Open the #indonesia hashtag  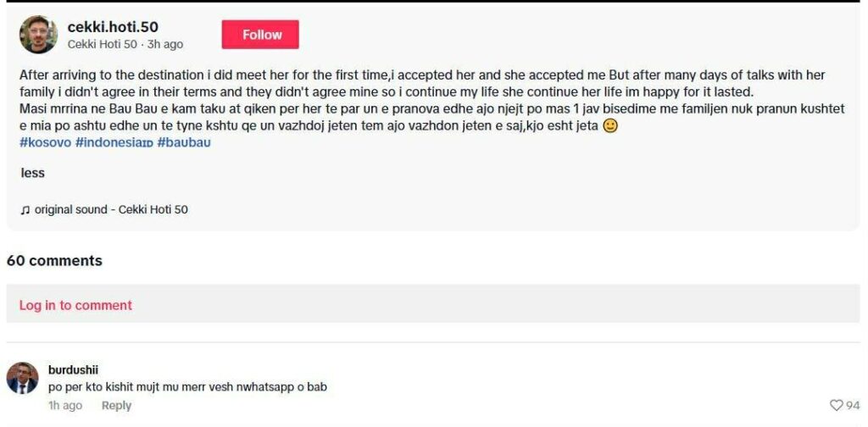114,142
